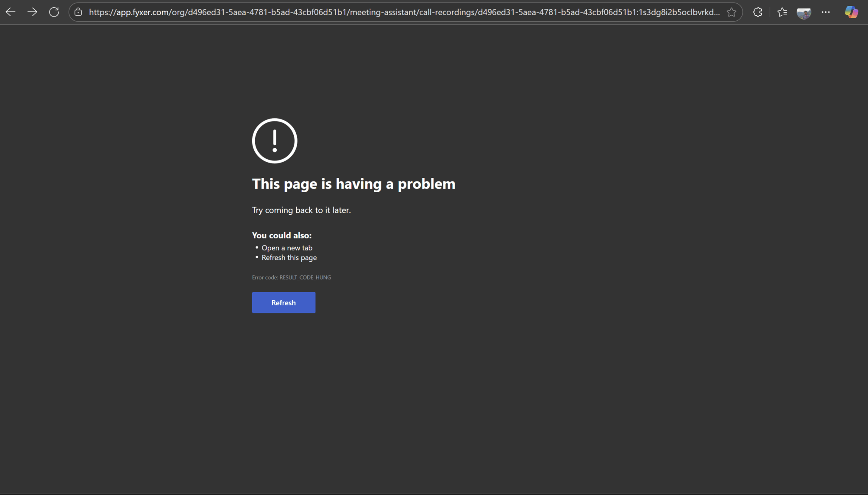Add this page to favorites via star icon
The height and width of the screenshot is (495, 868).
(732, 12)
